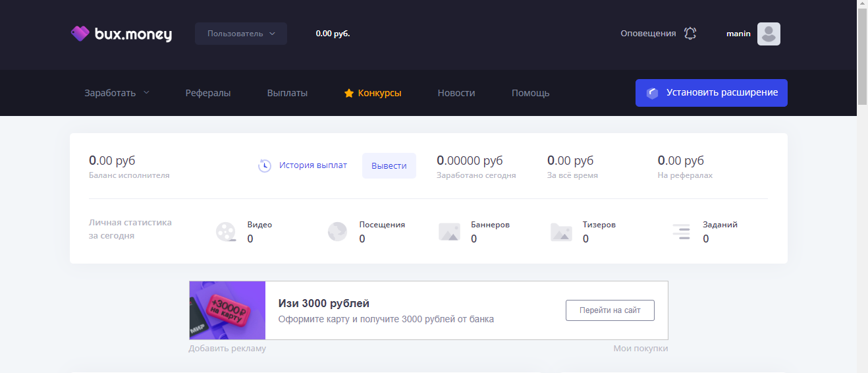Click the Установить расширение button
The image size is (868, 373).
711,93
